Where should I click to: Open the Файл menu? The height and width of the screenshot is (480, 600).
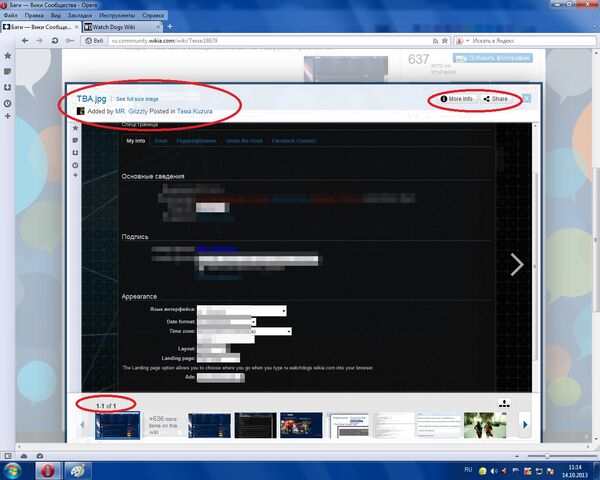11,15
